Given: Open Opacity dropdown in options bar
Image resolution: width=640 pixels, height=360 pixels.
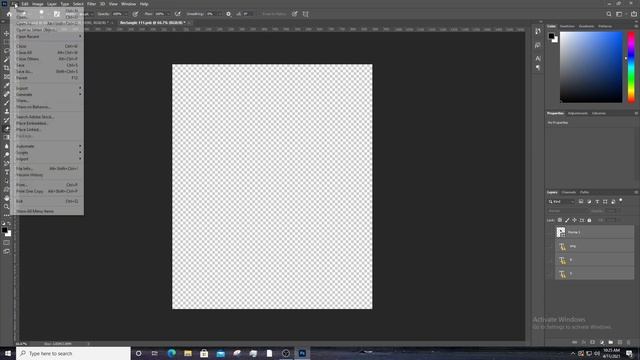Looking at the screenshot, I should (125, 14).
